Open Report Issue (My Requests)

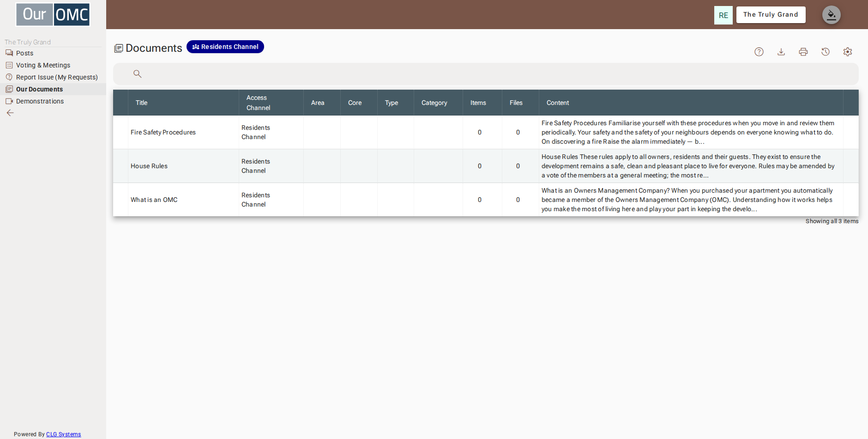click(57, 77)
